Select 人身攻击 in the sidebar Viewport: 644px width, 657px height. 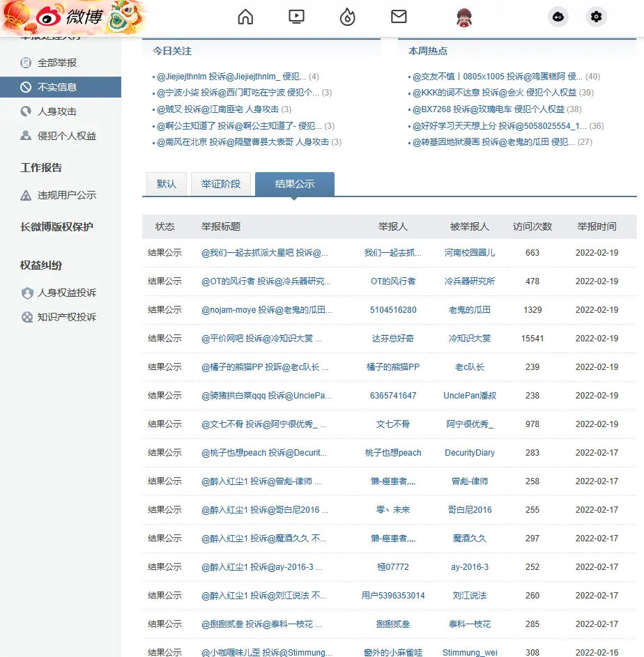point(57,111)
